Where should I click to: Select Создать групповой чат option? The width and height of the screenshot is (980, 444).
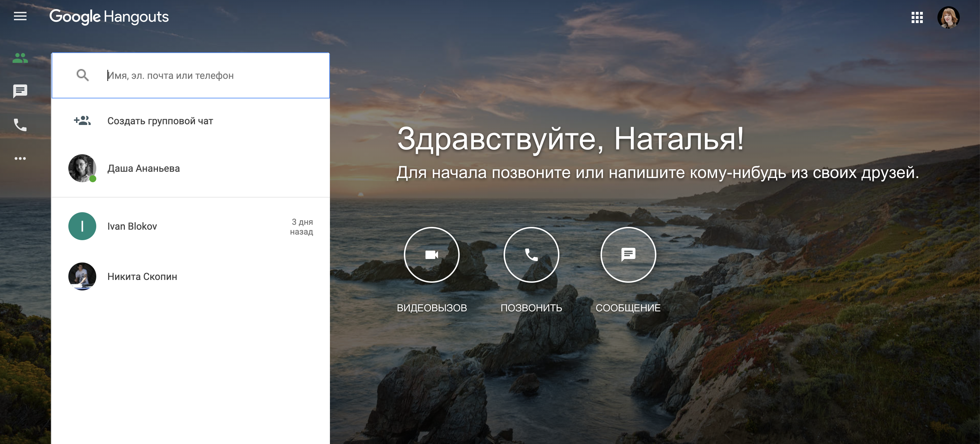pos(160,121)
